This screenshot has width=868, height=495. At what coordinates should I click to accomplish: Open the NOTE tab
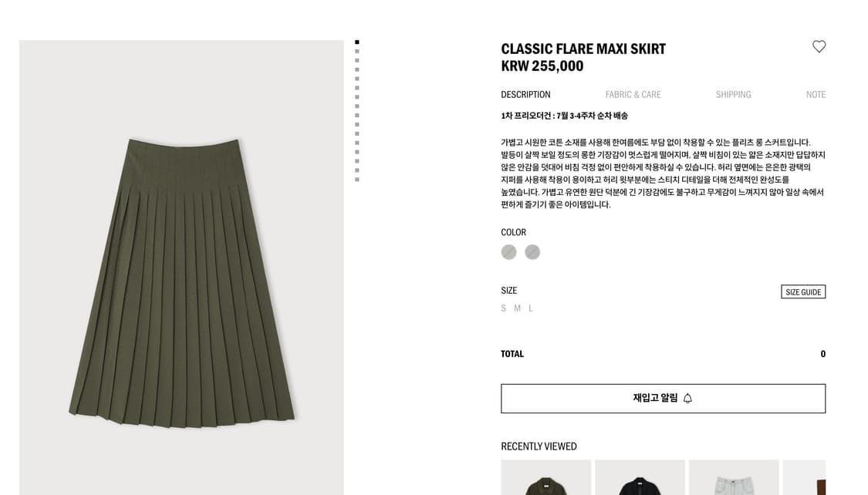tap(816, 95)
